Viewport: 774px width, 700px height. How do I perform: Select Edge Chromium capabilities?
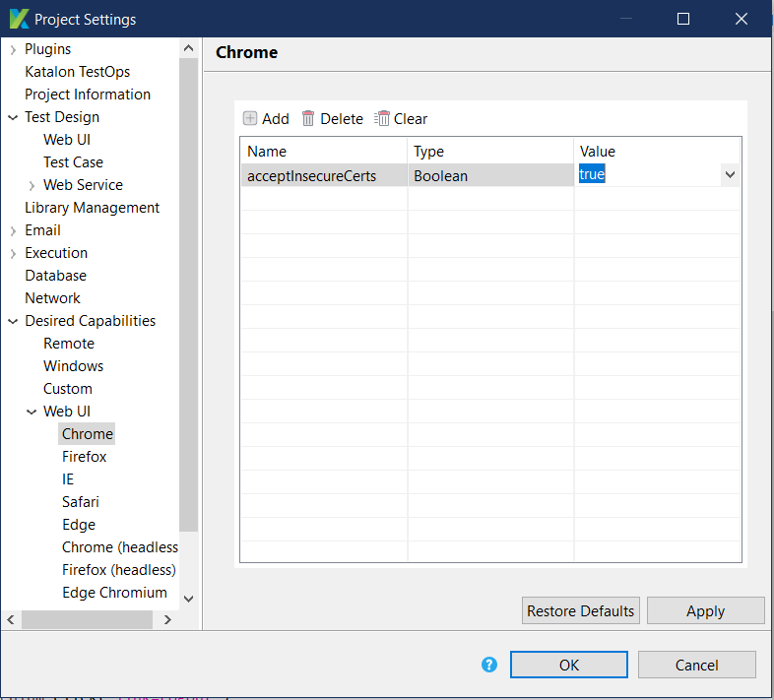coord(114,593)
